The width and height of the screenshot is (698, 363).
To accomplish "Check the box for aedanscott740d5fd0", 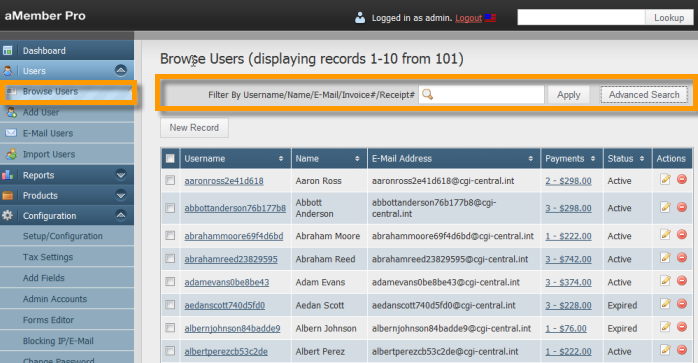I will click(x=170, y=305).
